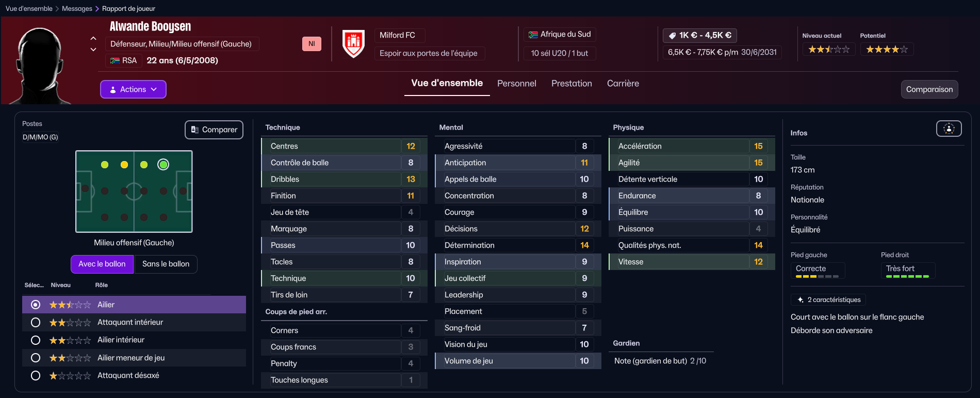The width and height of the screenshot is (980, 398).
Task: Select the Attaquant désaxé role radio button
Action: point(36,376)
